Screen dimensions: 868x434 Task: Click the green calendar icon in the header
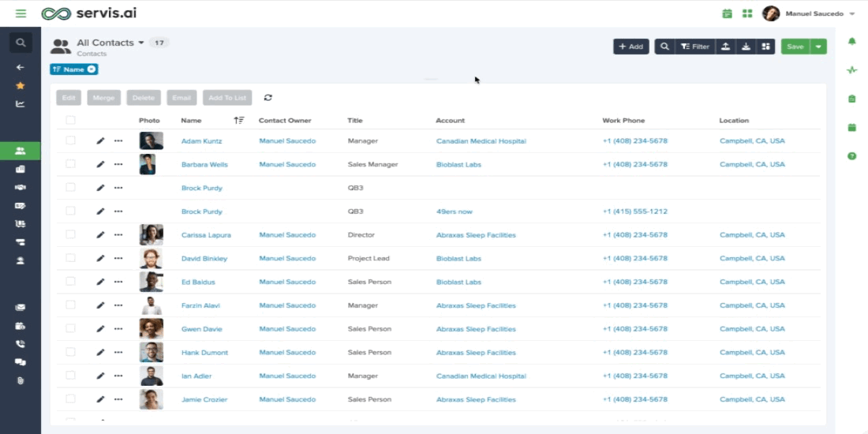point(728,14)
